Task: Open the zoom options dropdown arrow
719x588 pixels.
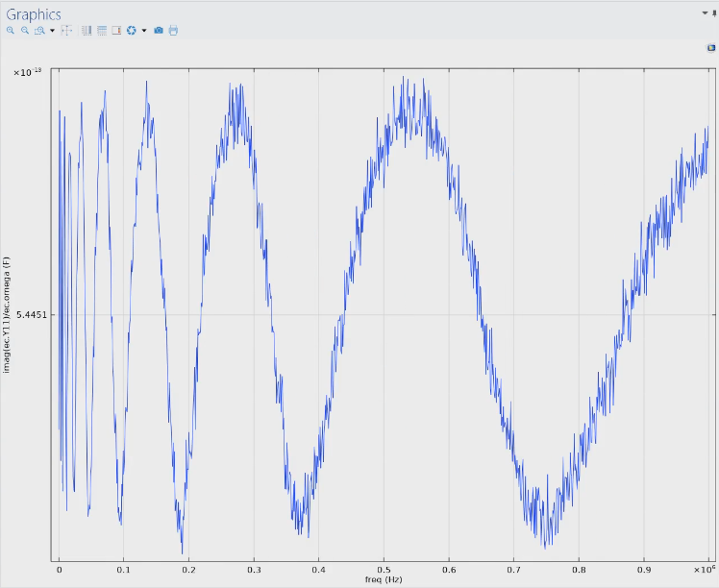Action: pyautogui.click(x=52, y=31)
